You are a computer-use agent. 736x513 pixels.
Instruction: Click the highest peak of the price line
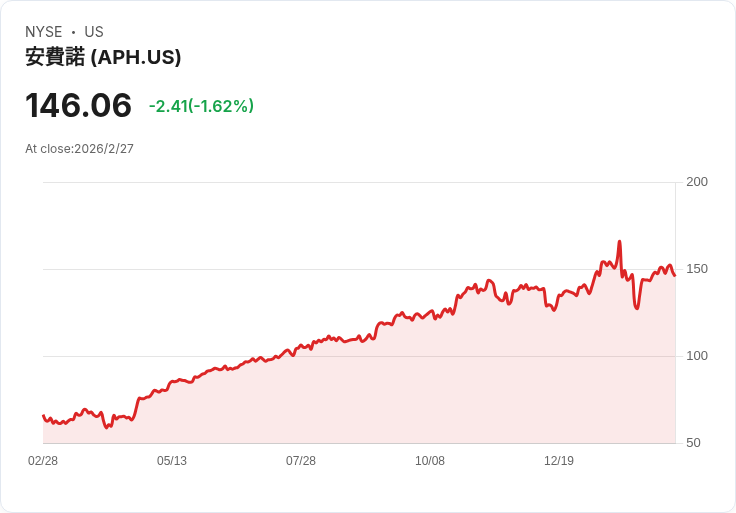(620, 242)
